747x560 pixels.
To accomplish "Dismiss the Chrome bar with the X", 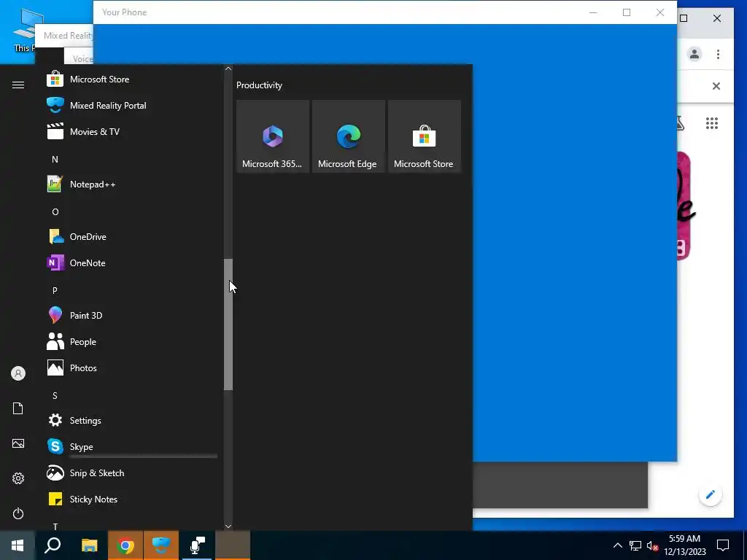I will 716,86.
